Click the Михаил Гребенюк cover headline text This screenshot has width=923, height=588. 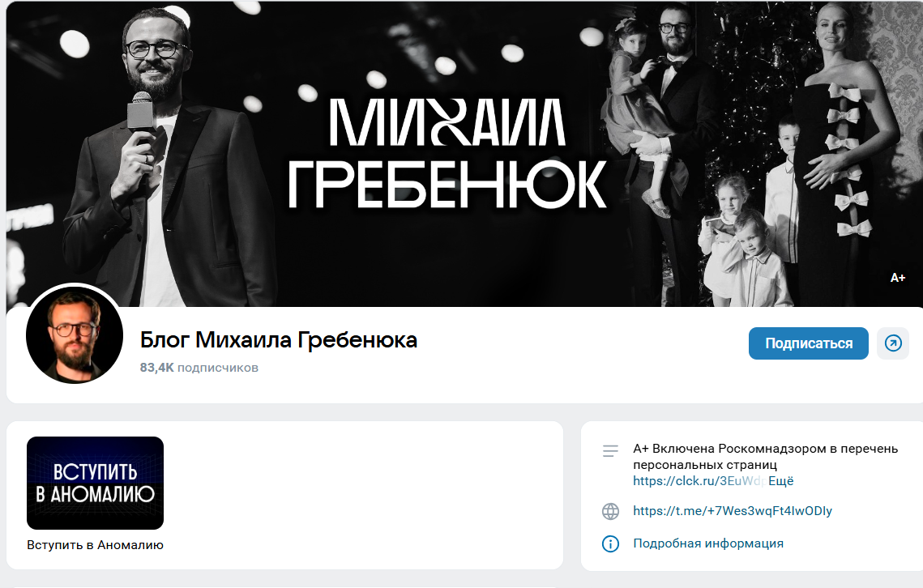coord(447,154)
